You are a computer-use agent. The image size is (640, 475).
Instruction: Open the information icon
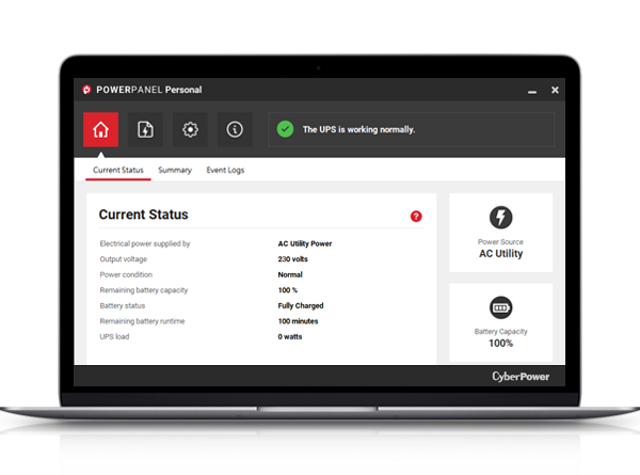[x=235, y=129]
